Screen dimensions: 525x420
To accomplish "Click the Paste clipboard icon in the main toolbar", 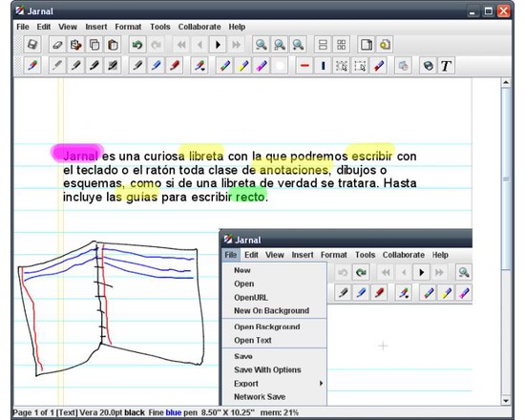I will click(x=113, y=45).
